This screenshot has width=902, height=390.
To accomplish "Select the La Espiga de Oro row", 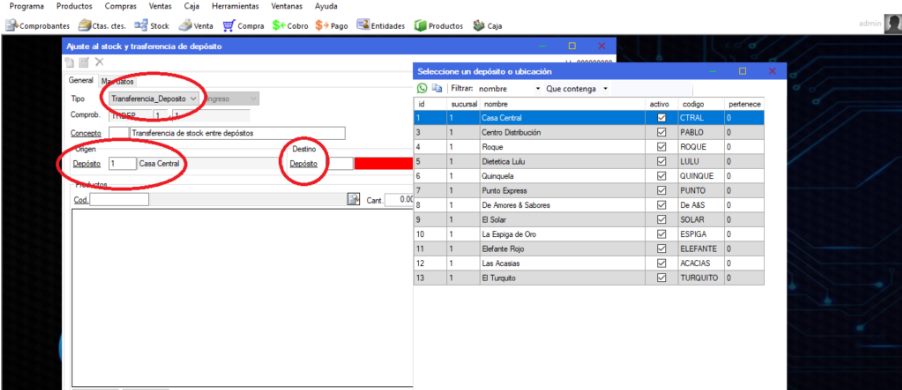I will 589,234.
